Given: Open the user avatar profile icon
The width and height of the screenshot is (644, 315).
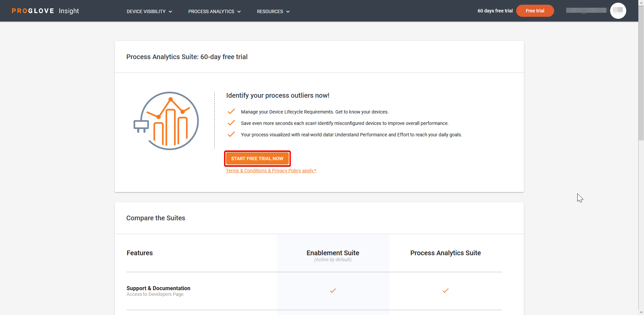Looking at the screenshot, I should coord(618,11).
